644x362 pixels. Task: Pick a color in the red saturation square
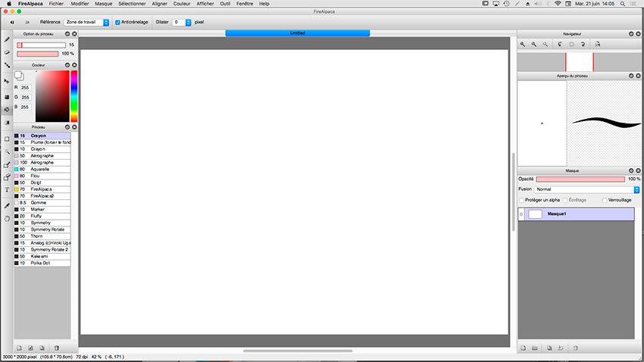click(x=52, y=96)
